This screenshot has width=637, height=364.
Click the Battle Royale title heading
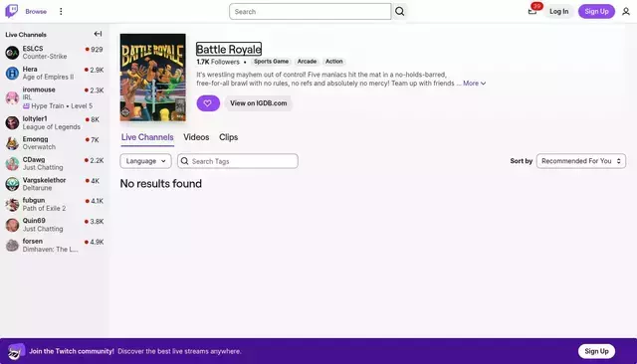229,49
